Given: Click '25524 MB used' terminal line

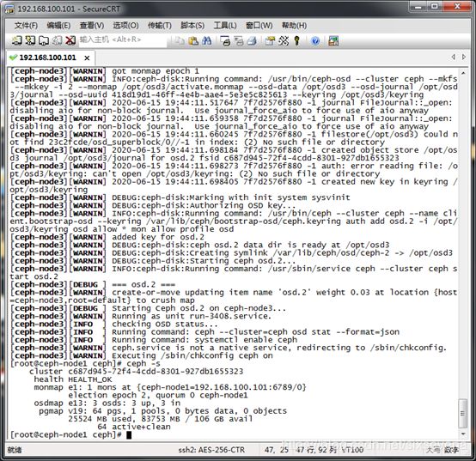Looking at the screenshot, I should click(161, 419).
